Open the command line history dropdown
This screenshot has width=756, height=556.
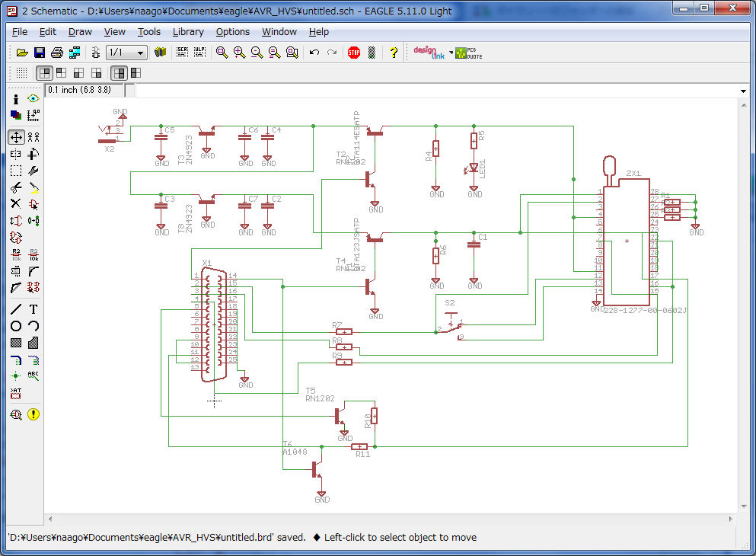tap(743, 91)
